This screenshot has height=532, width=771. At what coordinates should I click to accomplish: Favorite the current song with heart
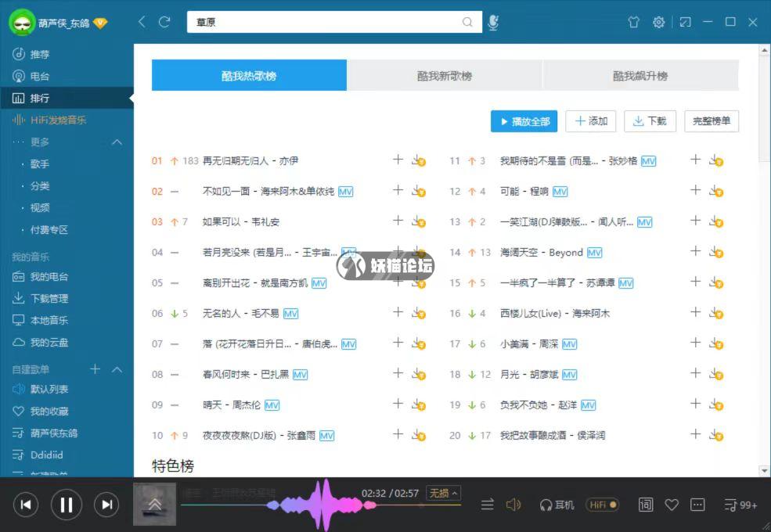coord(672,505)
